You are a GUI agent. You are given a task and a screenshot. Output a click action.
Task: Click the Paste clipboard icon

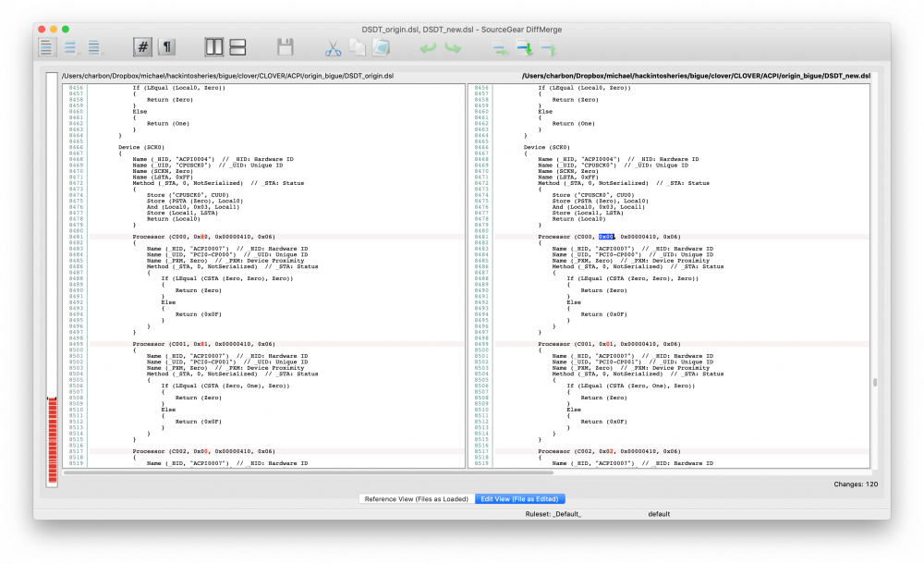382,47
